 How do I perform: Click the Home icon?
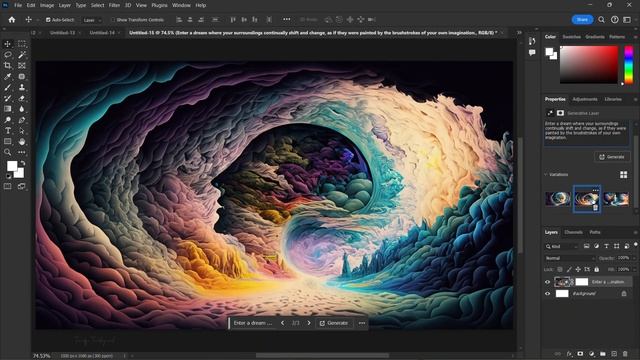12,20
